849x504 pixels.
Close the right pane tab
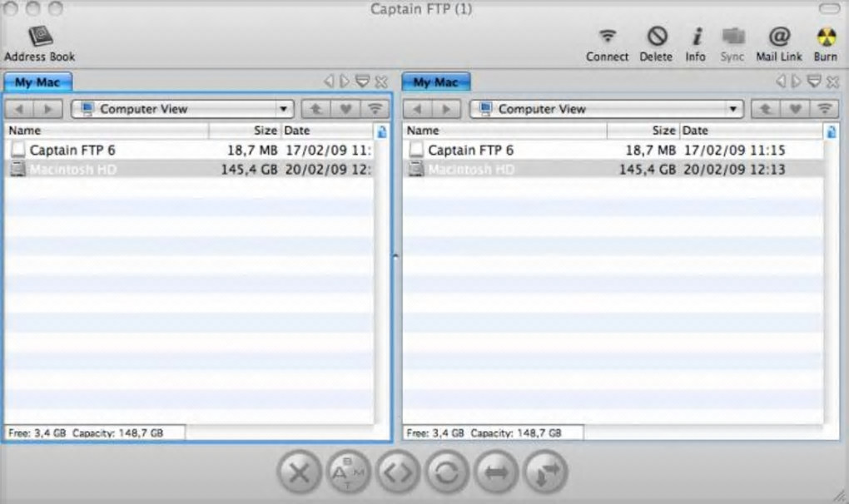coord(832,82)
